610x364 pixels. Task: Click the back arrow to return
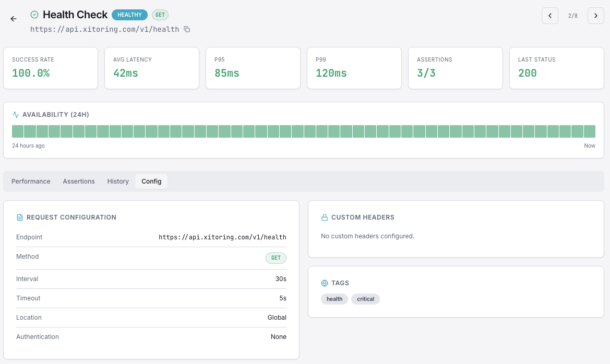[13, 19]
